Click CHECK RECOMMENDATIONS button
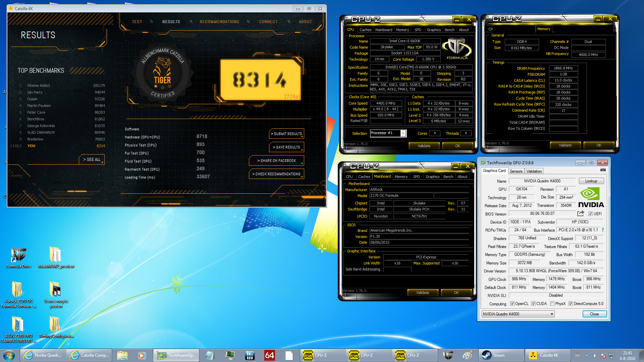The image size is (644, 362). point(276,174)
